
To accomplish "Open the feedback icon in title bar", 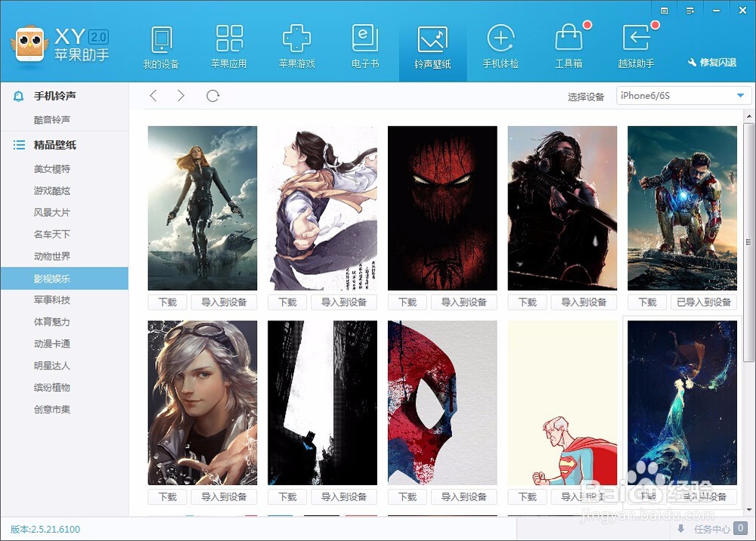I will coord(665,11).
